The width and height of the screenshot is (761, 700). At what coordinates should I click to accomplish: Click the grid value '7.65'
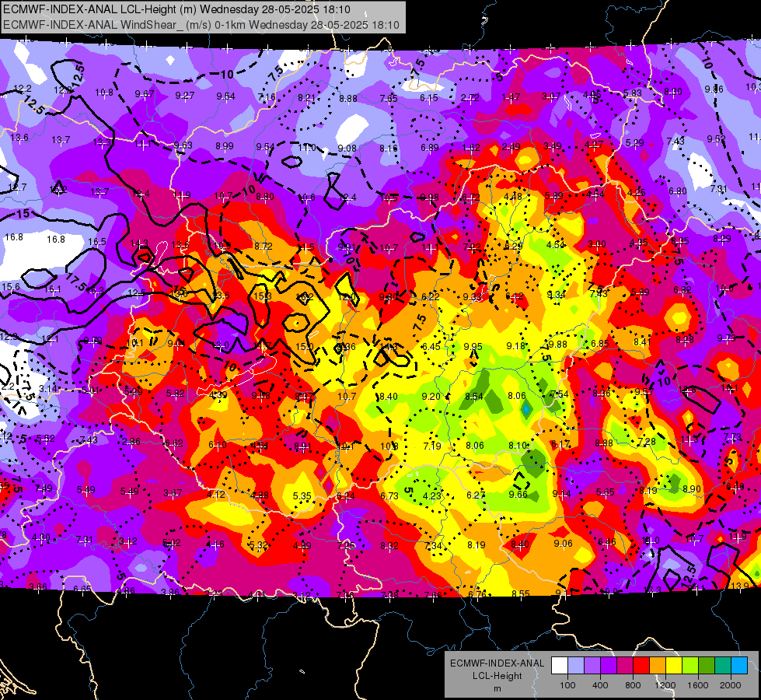click(389, 99)
